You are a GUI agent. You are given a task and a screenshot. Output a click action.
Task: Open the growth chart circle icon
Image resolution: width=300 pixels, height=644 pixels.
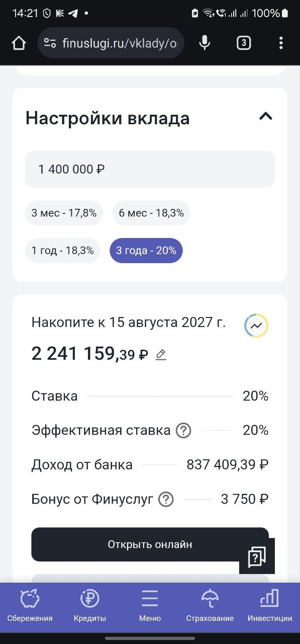coord(256,326)
